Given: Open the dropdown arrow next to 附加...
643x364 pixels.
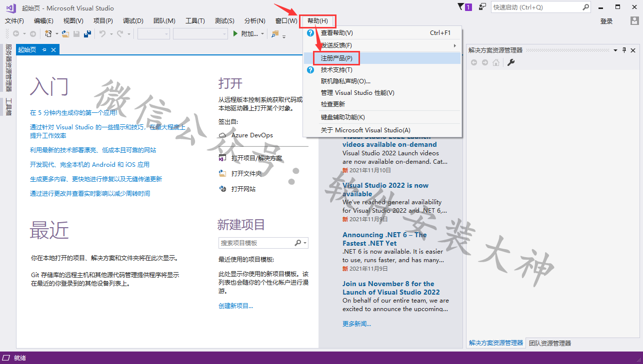Looking at the screenshot, I should click(x=262, y=34).
